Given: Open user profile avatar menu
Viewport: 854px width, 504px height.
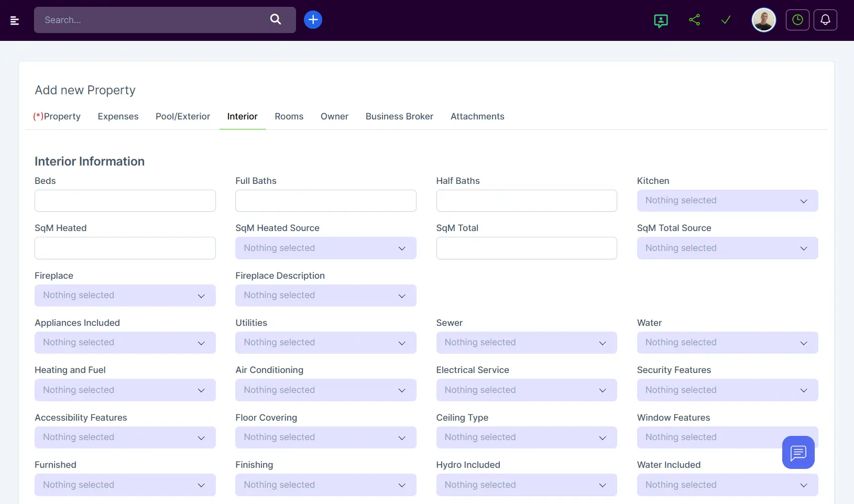Looking at the screenshot, I should point(763,20).
